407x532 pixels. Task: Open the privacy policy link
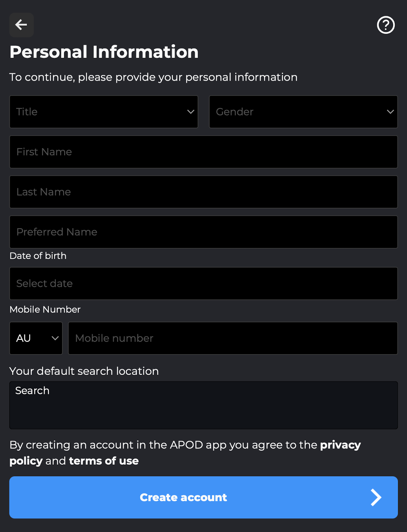point(185,453)
